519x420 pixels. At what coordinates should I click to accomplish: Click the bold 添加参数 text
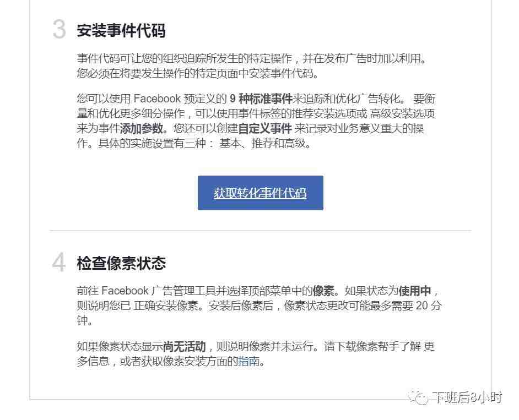[x=142, y=128]
